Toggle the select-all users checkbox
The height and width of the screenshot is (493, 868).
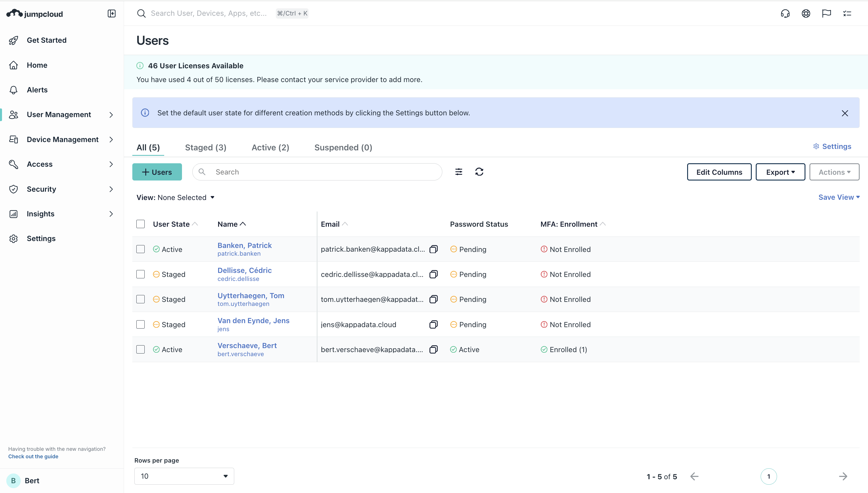click(x=141, y=224)
